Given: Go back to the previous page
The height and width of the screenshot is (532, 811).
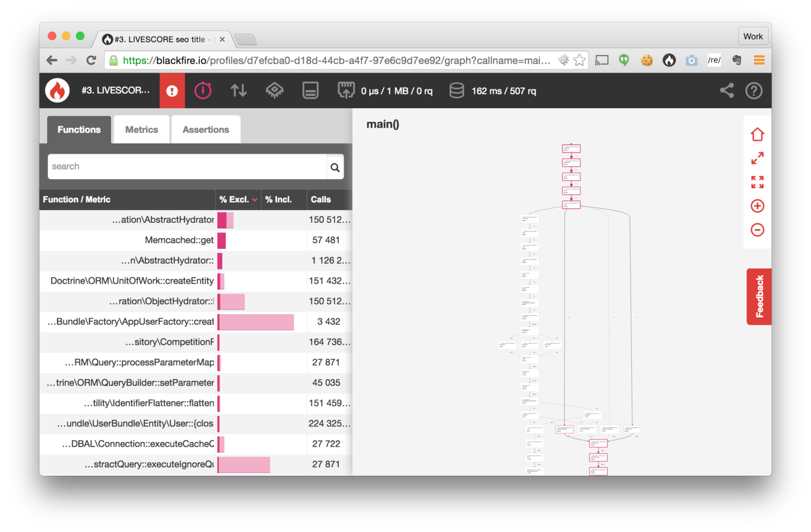Looking at the screenshot, I should tap(52, 60).
